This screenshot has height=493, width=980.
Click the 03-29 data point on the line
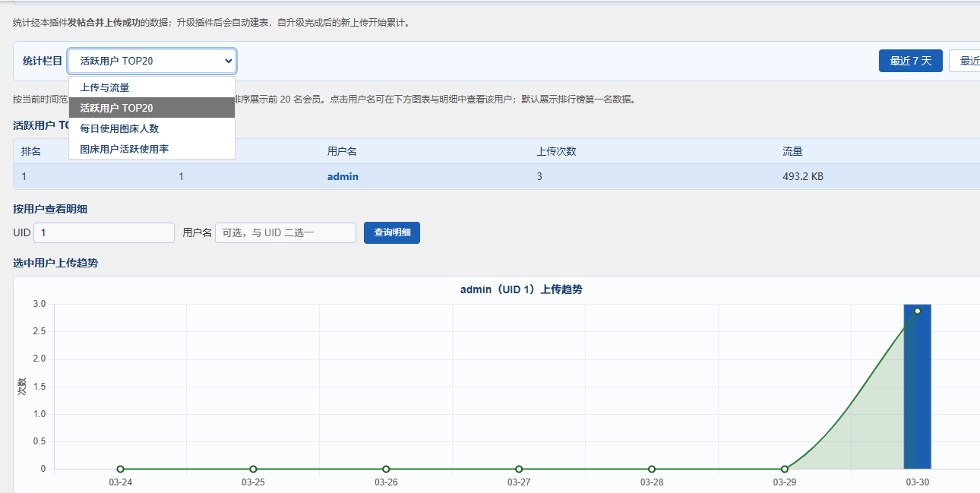tap(783, 469)
